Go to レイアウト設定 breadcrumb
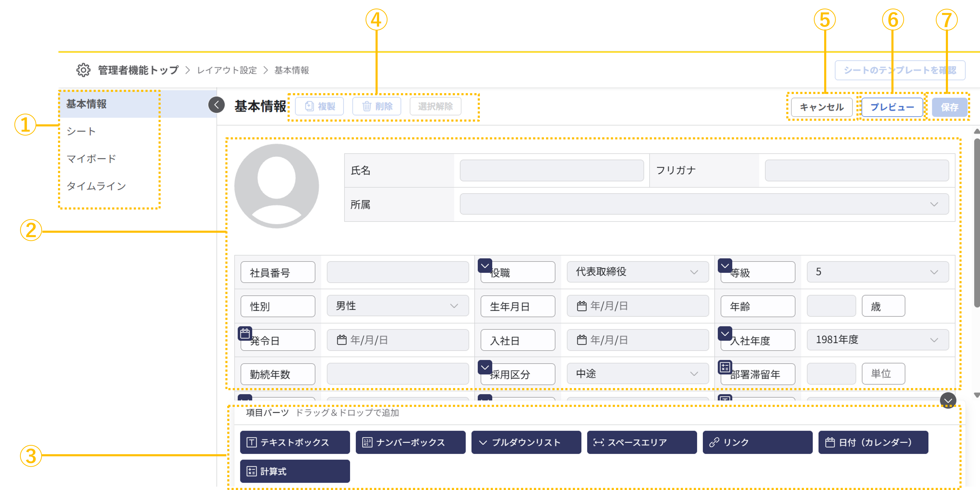 (x=227, y=70)
